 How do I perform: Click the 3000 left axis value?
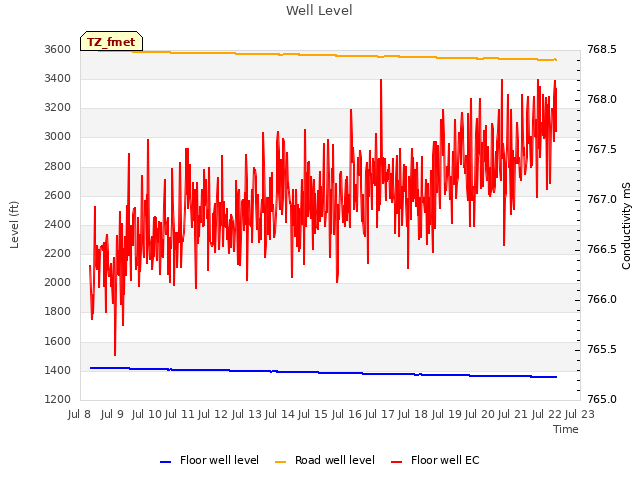tap(58, 136)
